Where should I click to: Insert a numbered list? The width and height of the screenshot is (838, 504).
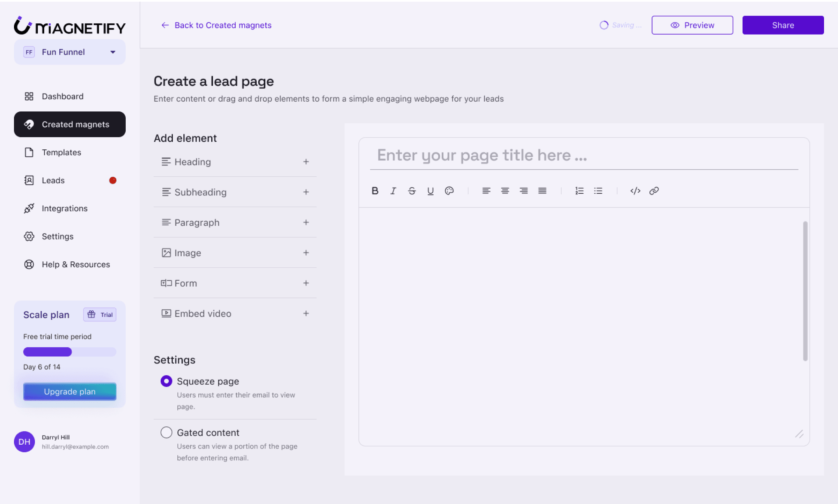point(579,191)
